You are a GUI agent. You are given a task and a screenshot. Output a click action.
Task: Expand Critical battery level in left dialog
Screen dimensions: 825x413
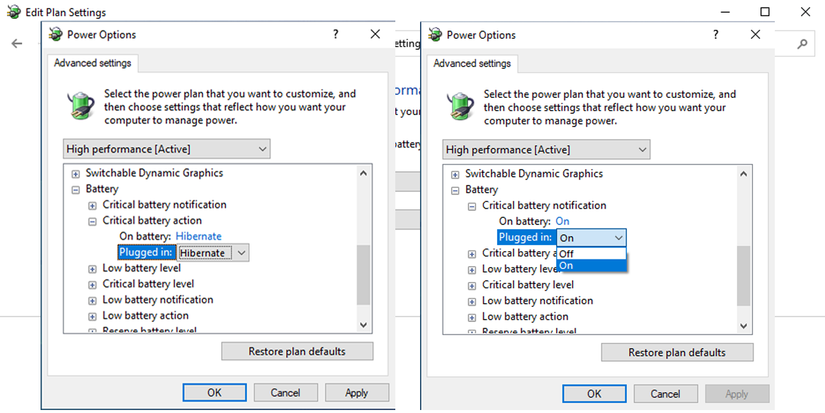point(92,285)
